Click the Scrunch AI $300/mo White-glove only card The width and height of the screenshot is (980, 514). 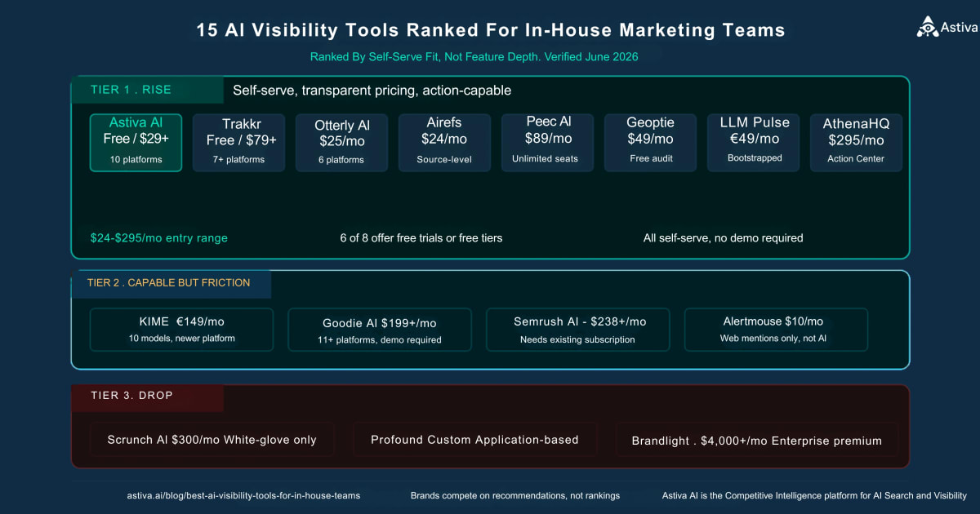tap(212, 440)
